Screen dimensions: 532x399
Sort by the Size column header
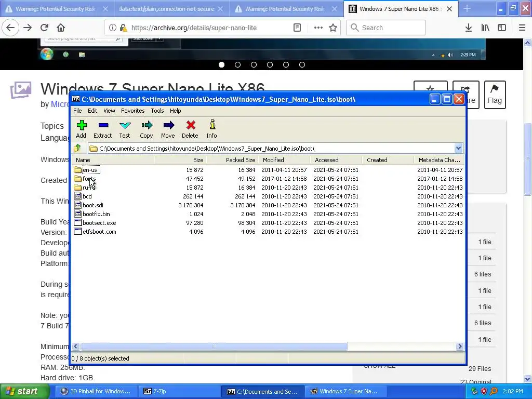[180, 160]
